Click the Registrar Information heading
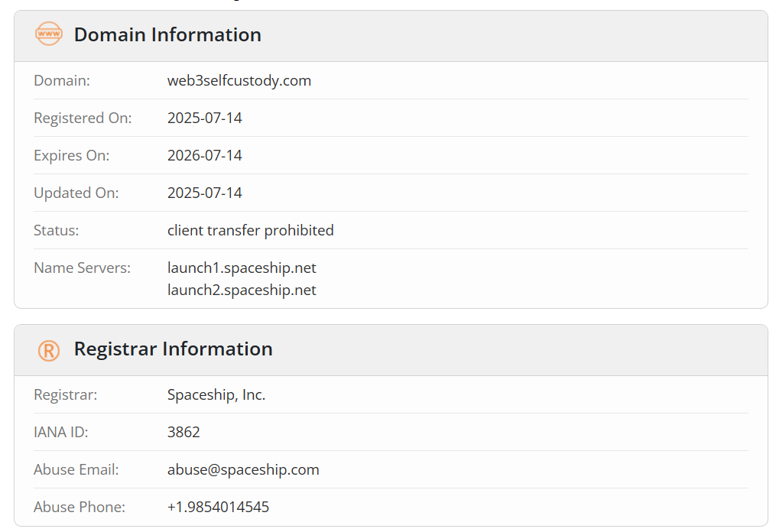Screen dimensions: 776x532 tap(174, 349)
